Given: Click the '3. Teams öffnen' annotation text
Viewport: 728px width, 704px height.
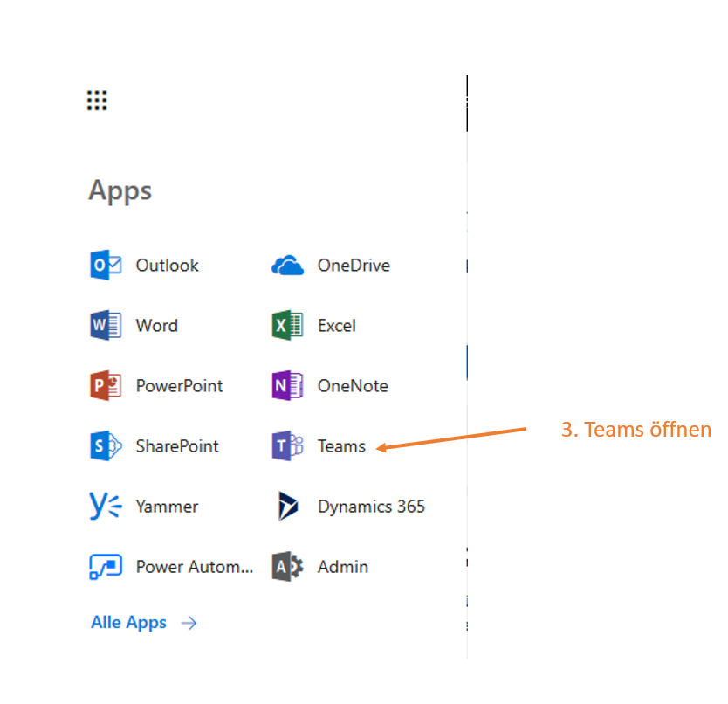Looking at the screenshot, I should 635,430.
